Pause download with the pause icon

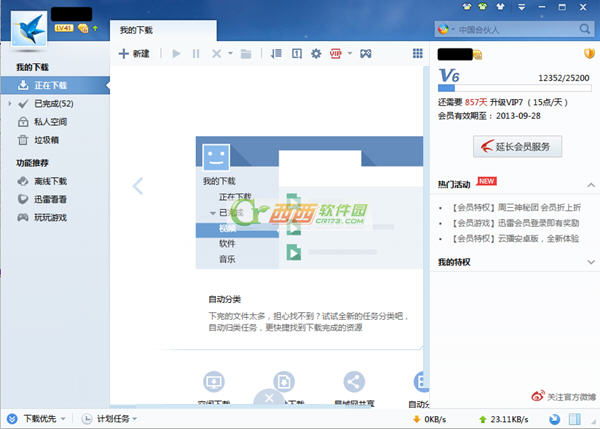click(x=196, y=54)
